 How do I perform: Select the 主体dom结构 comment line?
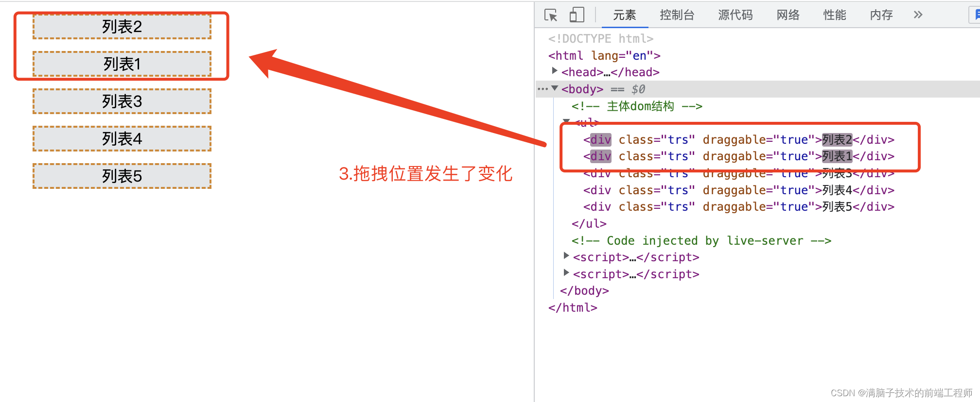[x=637, y=106]
